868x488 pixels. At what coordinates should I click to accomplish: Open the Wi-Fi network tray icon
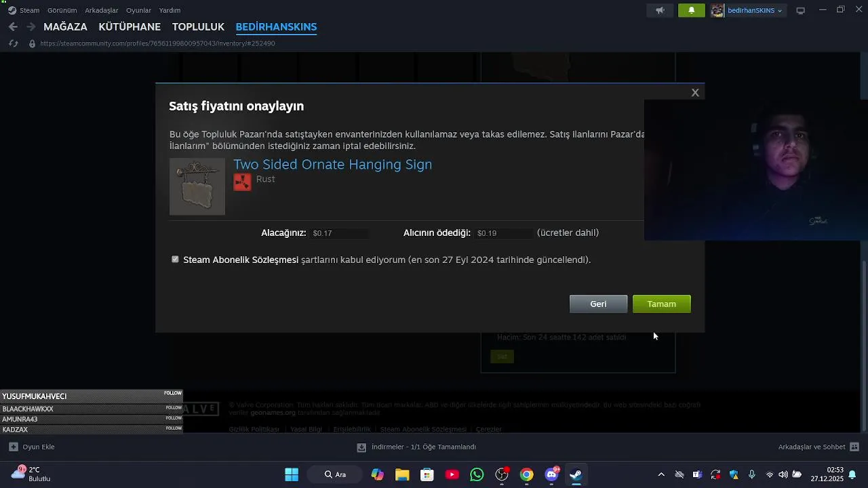click(769, 474)
